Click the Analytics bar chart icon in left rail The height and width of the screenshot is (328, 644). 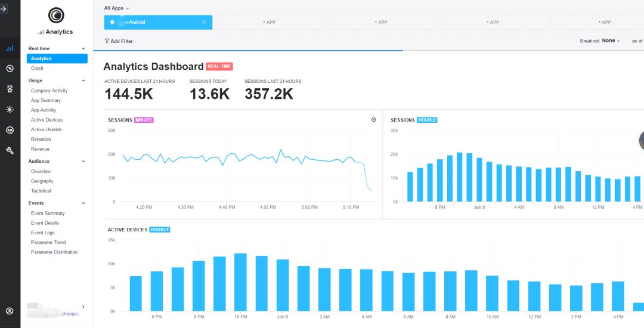coord(10,48)
